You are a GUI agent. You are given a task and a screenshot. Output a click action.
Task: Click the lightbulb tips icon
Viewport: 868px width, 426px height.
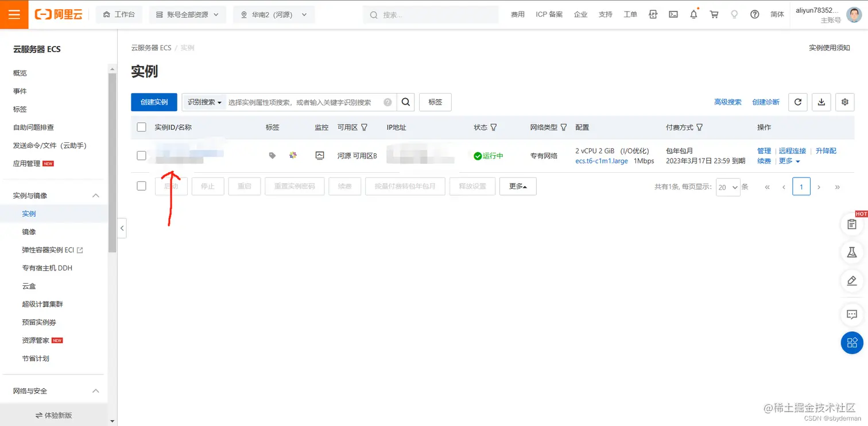pos(734,14)
